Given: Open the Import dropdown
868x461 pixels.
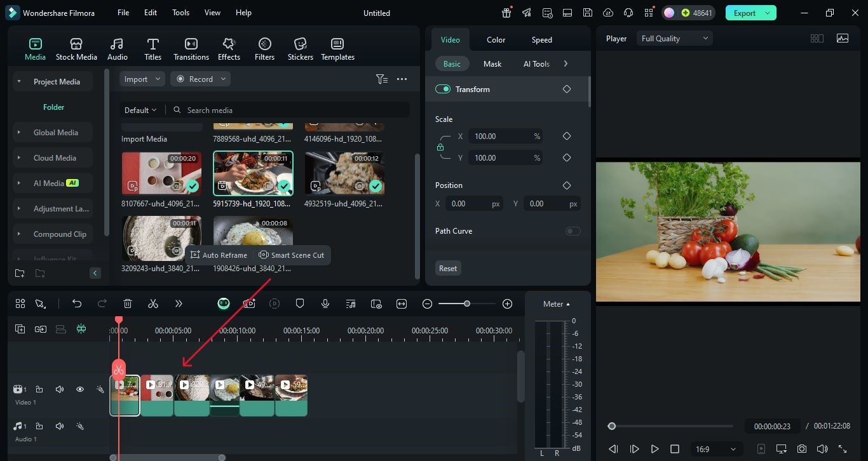Looking at the screenshot, I should 142,79.
